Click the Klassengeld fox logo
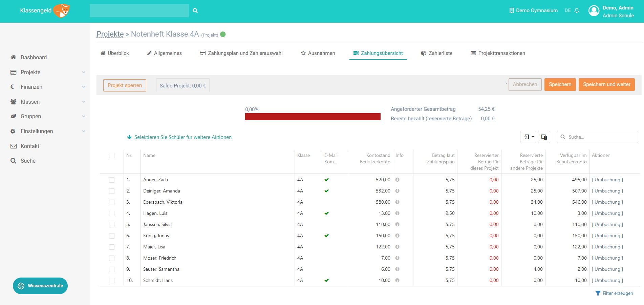 pyautogui.click(x=62, y=11)
